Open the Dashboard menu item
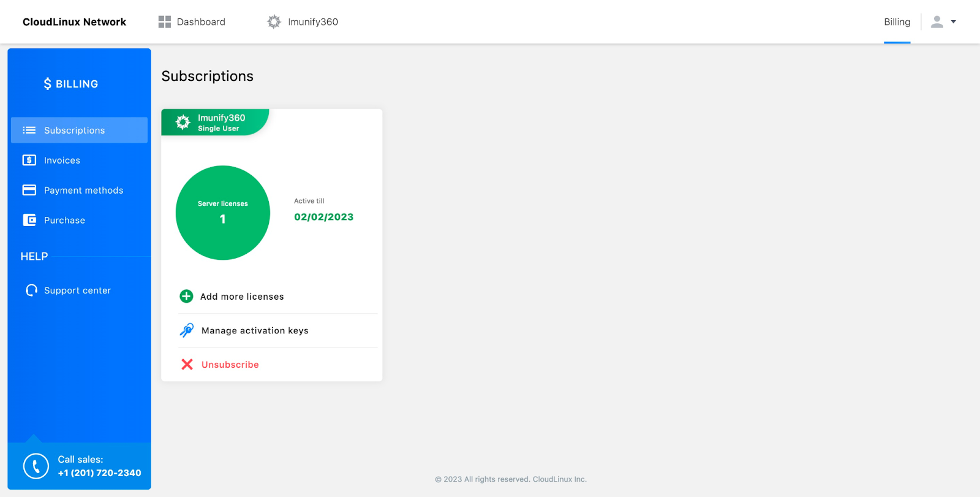 coord(192,22)
